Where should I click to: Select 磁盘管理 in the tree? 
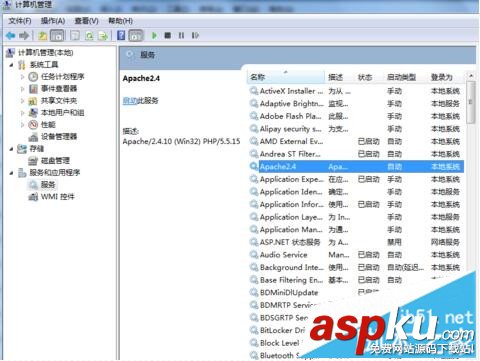click(55, 161)
